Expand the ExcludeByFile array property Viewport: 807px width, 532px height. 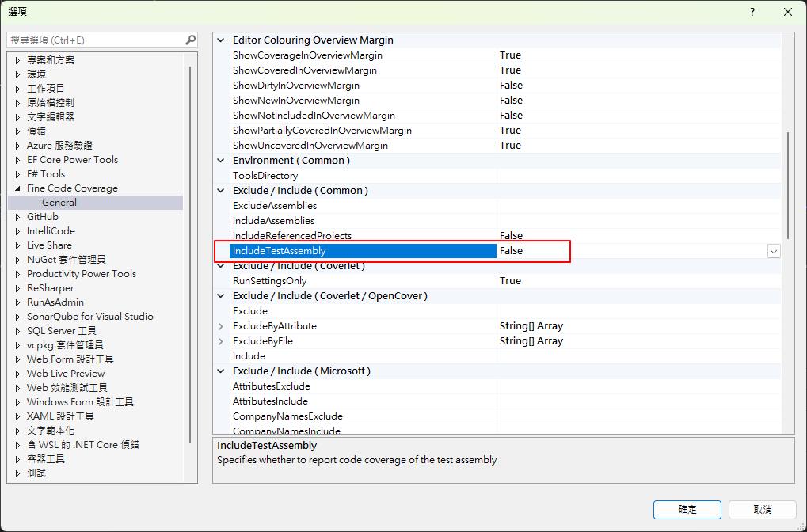pos(221,341)
